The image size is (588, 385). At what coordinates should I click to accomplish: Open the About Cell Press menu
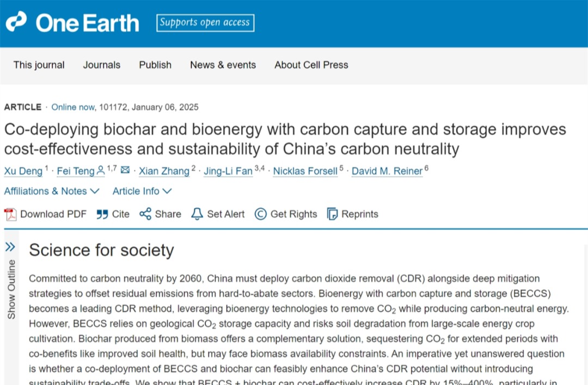click(311, 65)
